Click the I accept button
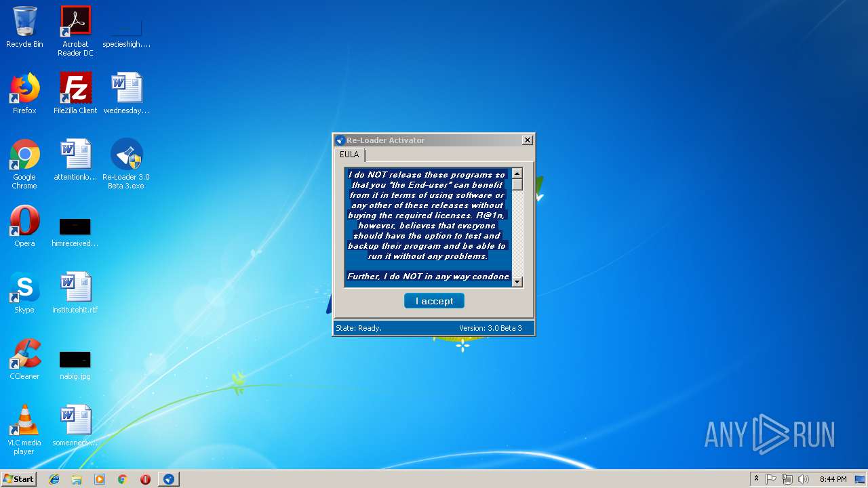868x488 pixels. [434, 301]
